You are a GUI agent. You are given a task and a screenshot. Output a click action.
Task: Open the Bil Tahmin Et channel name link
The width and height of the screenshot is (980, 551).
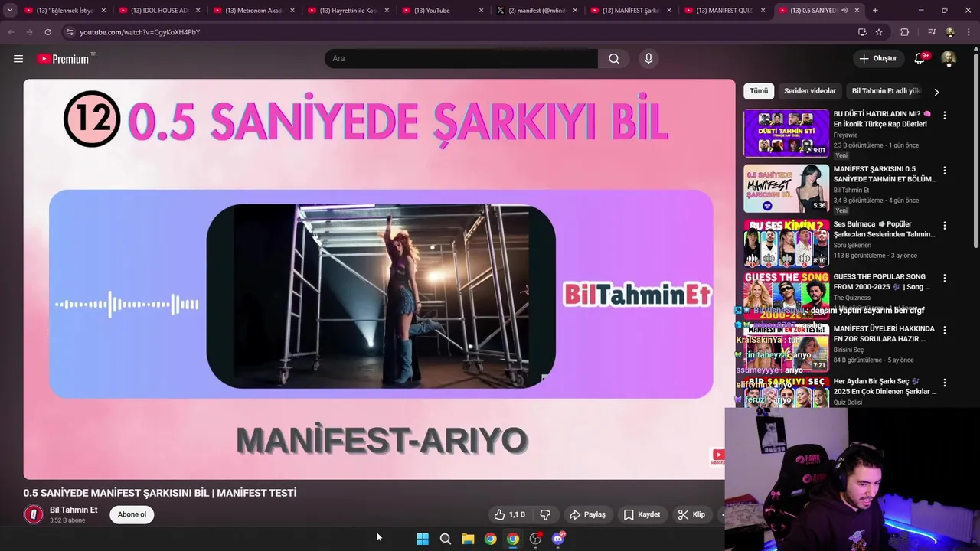click(x=73, y=510)
